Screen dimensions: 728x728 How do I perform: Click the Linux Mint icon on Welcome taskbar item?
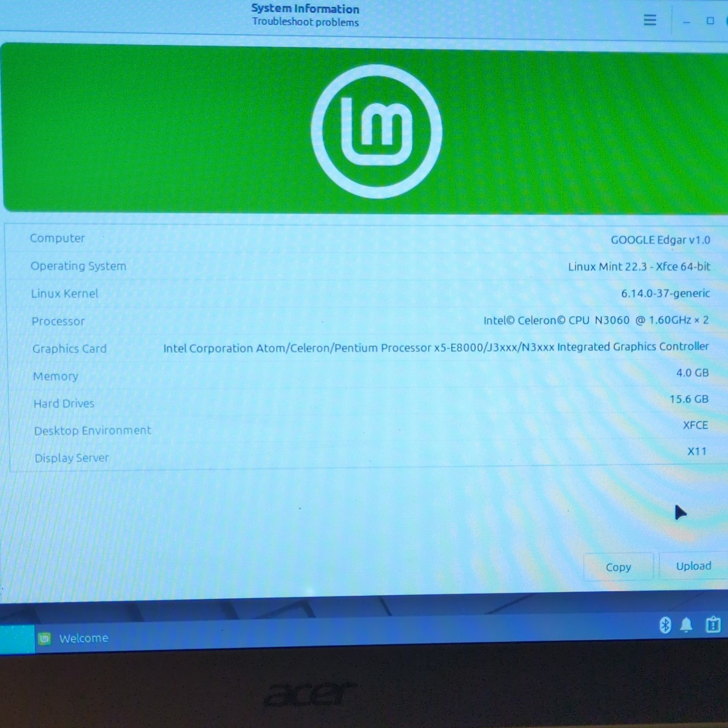click(x=44, y=638)
